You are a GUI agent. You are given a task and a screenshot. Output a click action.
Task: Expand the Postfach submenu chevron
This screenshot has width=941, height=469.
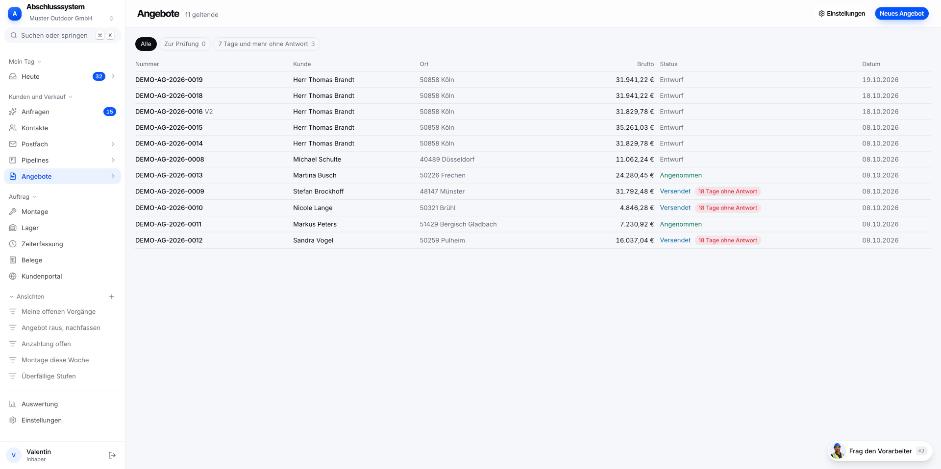tap(113, 144)
